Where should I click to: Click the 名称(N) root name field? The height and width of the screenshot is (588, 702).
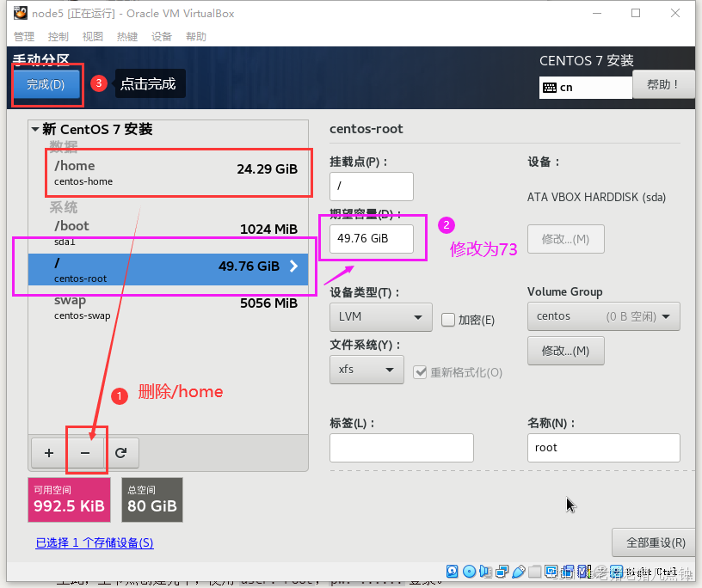click(604, 448)
